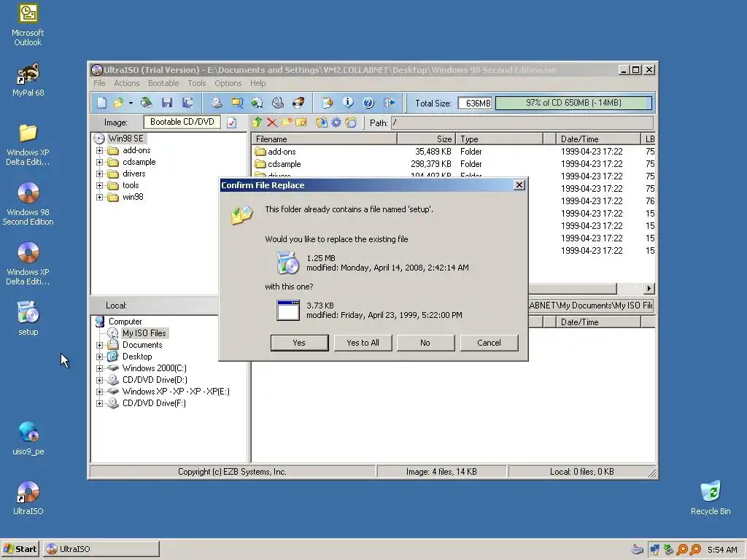Click the Yes to All button
Screen dimensions: 747x560
point(363,343)
